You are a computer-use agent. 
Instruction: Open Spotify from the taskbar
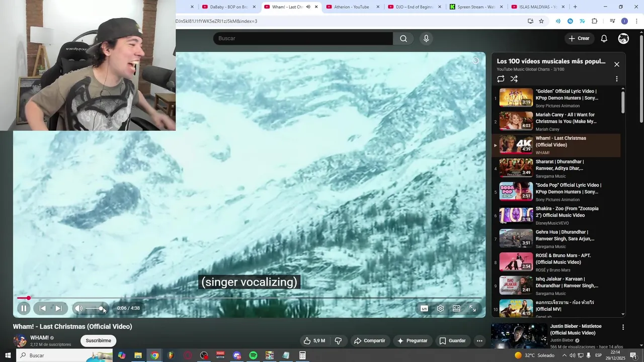coord(253,355)
